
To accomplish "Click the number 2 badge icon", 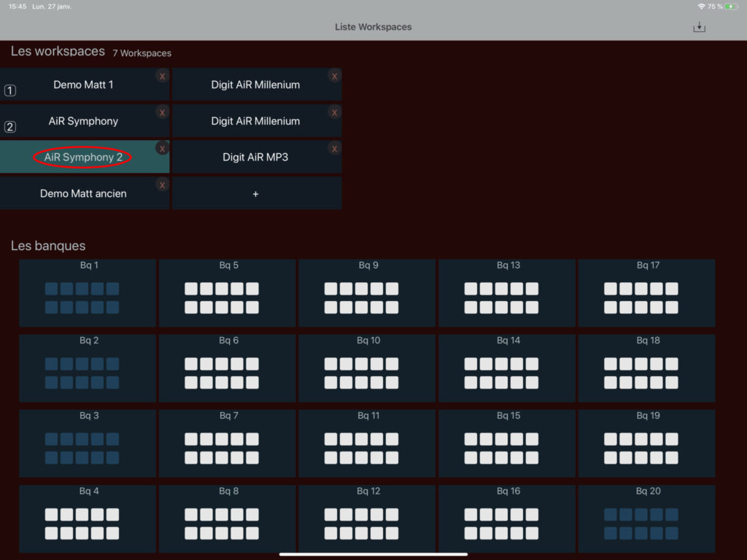I will [10, 127].
